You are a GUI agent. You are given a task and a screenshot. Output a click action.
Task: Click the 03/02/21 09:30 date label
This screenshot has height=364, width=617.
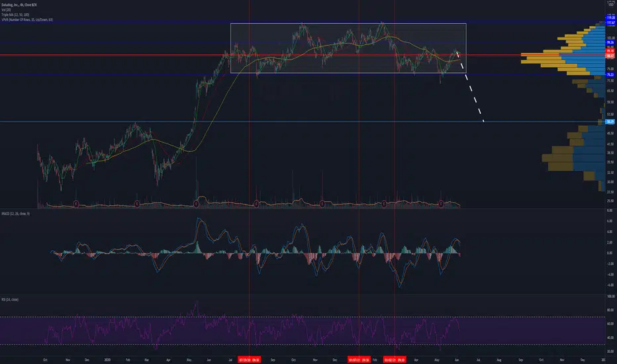click(395, 359)
